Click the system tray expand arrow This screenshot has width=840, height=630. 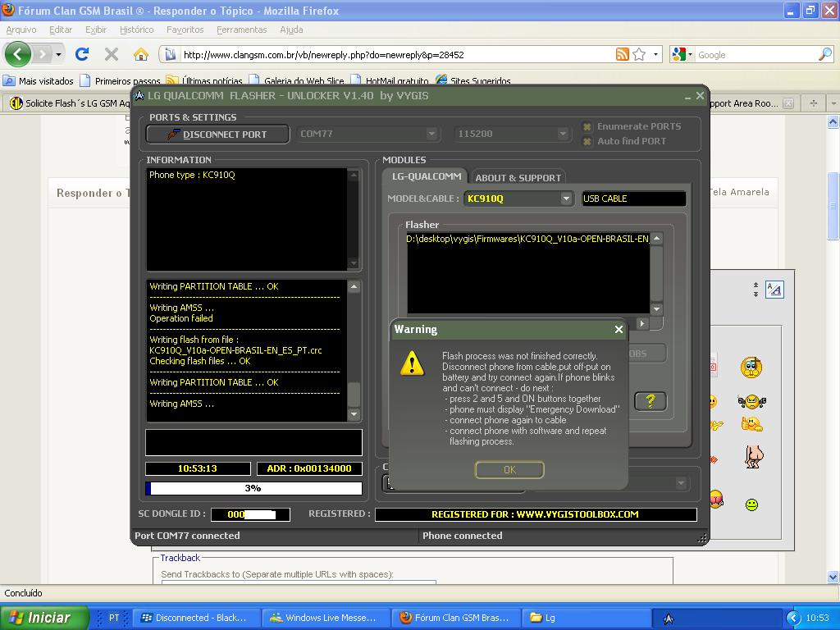point(793,618)
